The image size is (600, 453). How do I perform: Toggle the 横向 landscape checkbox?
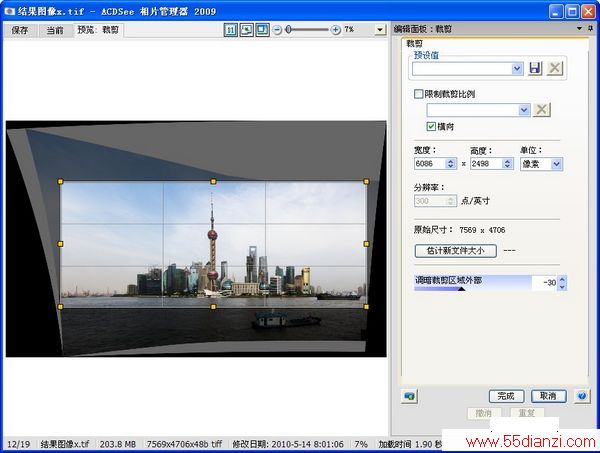click(x=431, y=126)
